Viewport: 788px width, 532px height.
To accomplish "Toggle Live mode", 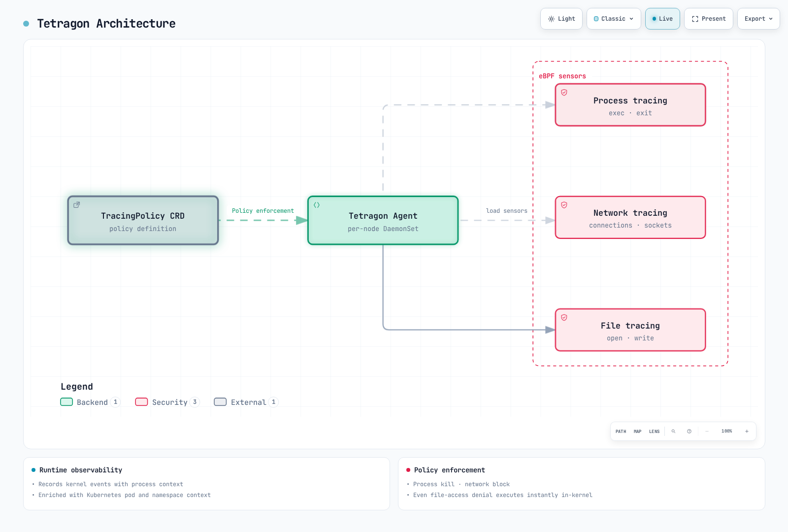I will coord(662,19).
